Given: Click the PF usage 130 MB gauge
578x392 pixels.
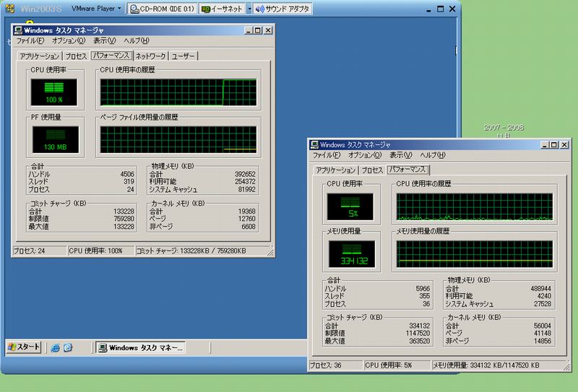Looking at the screenshot, I should [x=56, y=139].
